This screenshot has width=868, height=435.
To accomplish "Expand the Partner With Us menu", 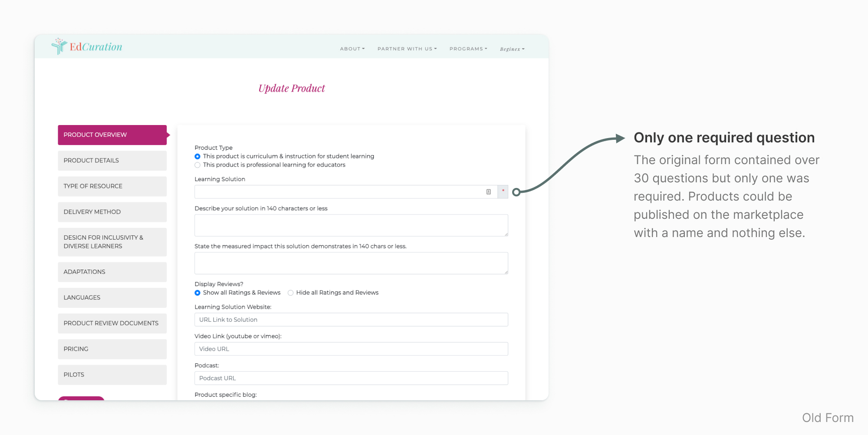I will pos(407,49).
